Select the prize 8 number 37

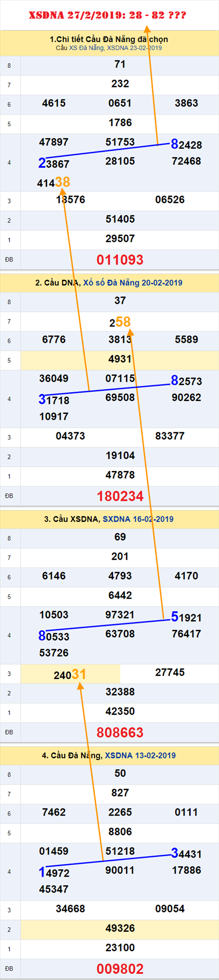[x=120, y=301]
